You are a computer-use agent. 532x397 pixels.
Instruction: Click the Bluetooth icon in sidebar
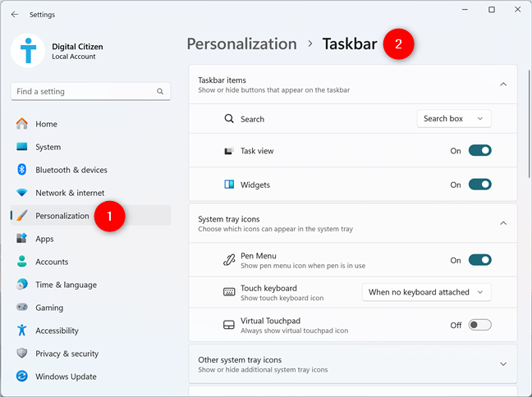21,170
